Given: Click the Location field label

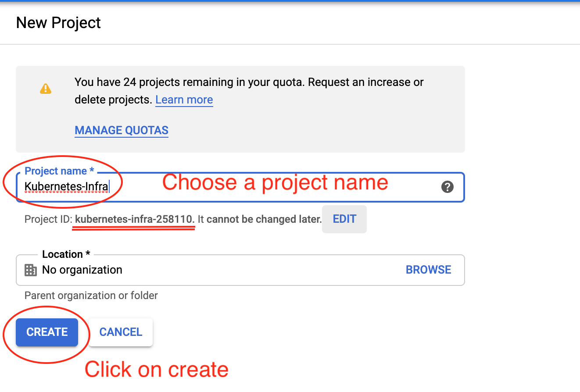Looking at the screenshot, I should pos(66,254).
